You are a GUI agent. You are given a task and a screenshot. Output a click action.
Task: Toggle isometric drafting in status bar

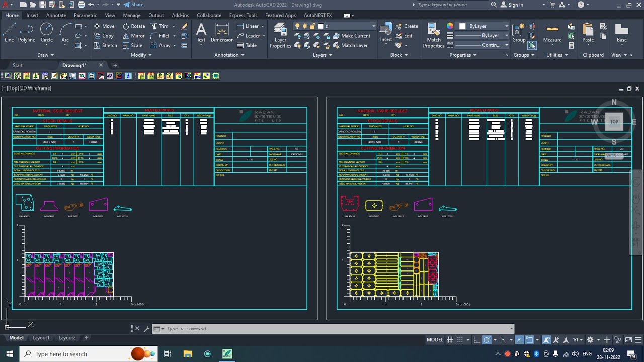[x=503, y=340]
